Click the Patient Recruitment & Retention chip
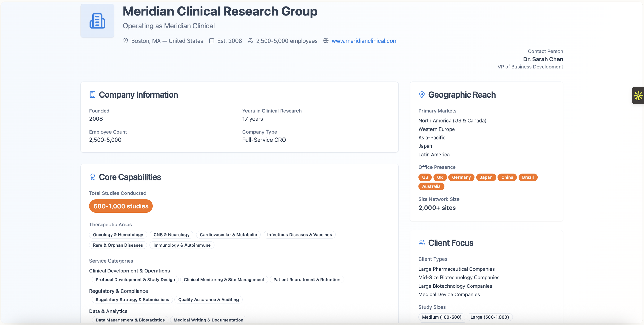This screenshot has width=644, height=325. tap(307, 280)
